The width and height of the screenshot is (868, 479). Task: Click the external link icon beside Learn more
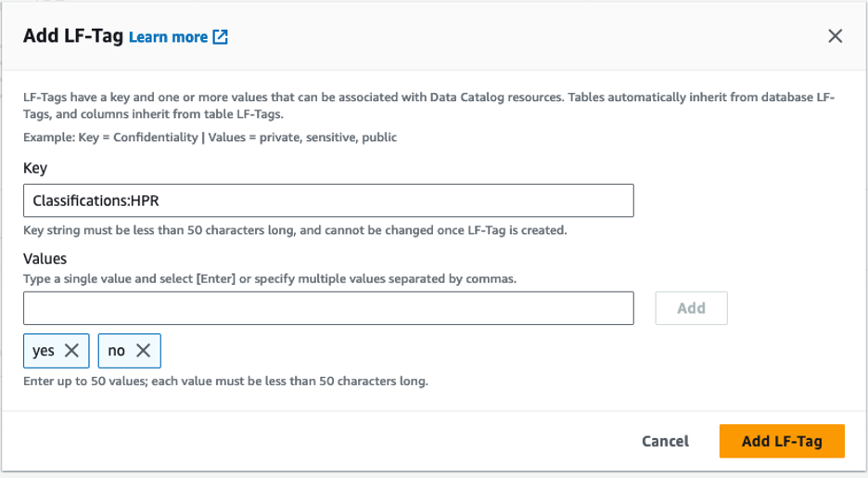pos(220,37)
